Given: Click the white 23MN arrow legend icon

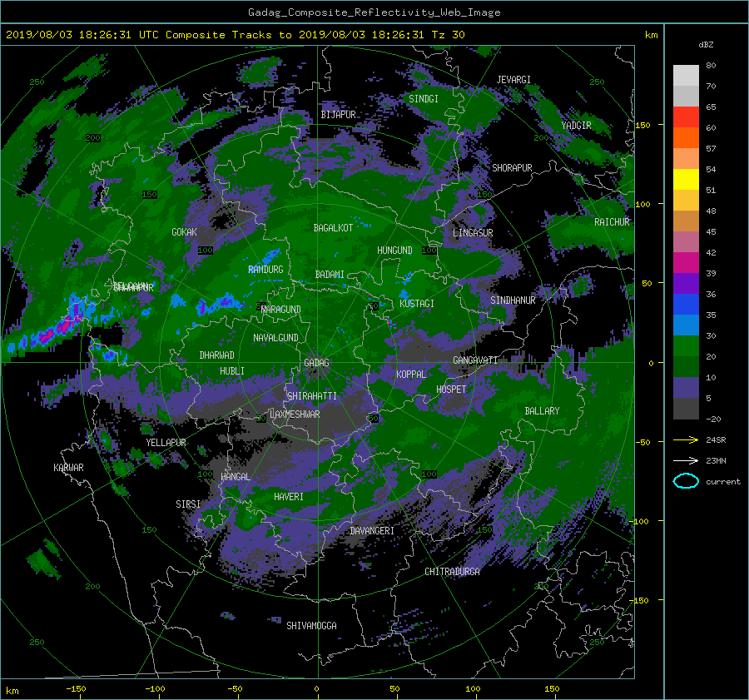Looking at the screenshot, I should click(686, 460).
